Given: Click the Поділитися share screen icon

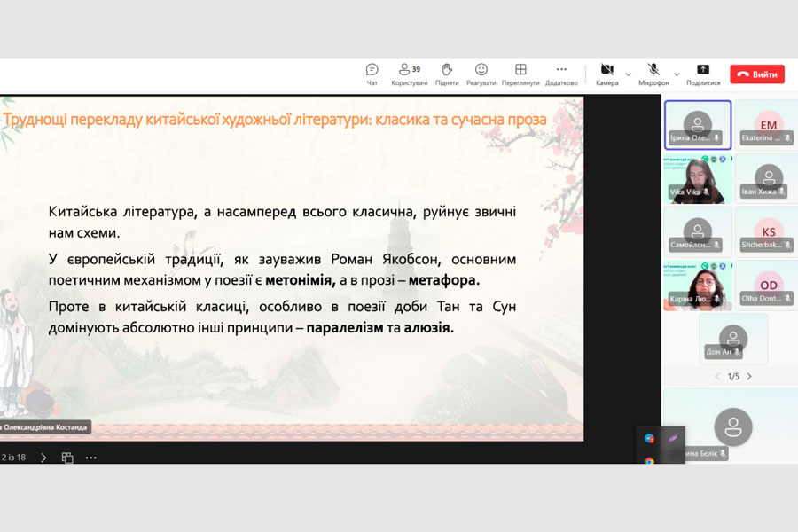Looking at the screenshot, I should coord(703,70).
